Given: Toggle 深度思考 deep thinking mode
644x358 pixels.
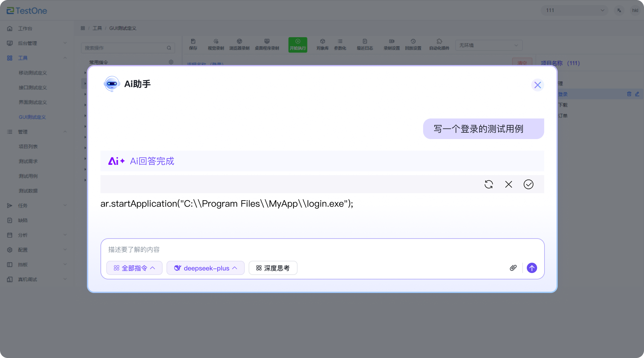Looking at the screenshot, I should point(273,268).
